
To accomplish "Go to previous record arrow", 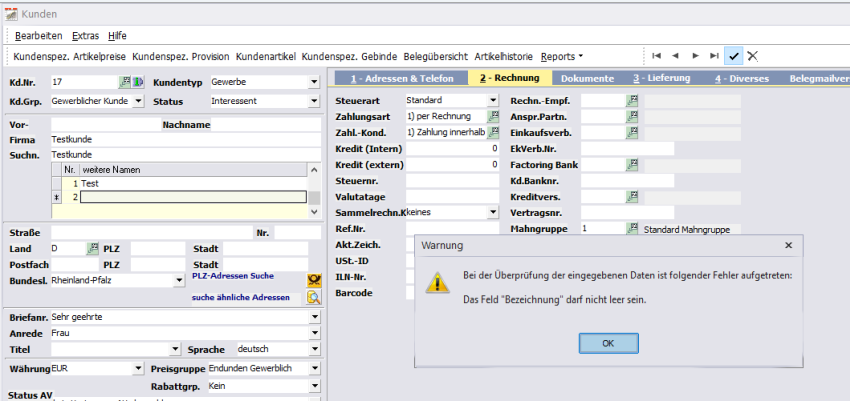I will 676,56.
